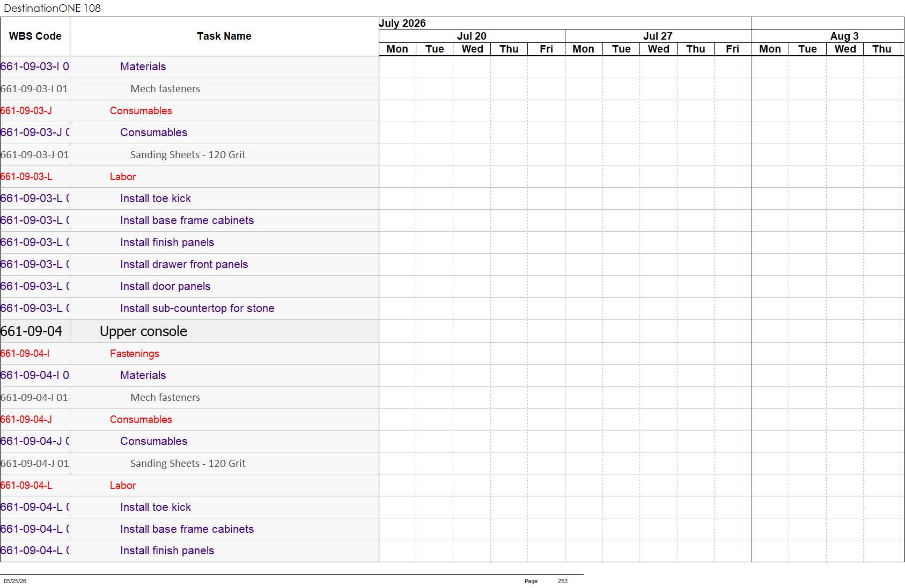Select the July 2026 month label

pyautogui.click(x=402, y=23)
